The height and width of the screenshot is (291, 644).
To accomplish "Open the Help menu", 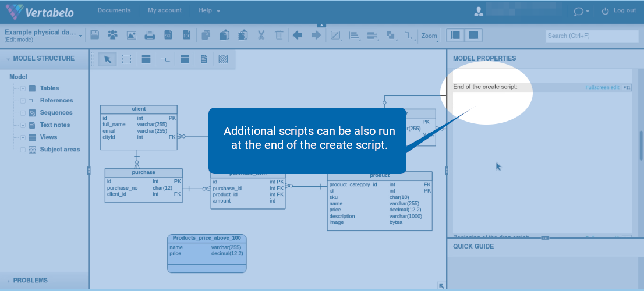I will pyautogui.click(x=209, y=10).
